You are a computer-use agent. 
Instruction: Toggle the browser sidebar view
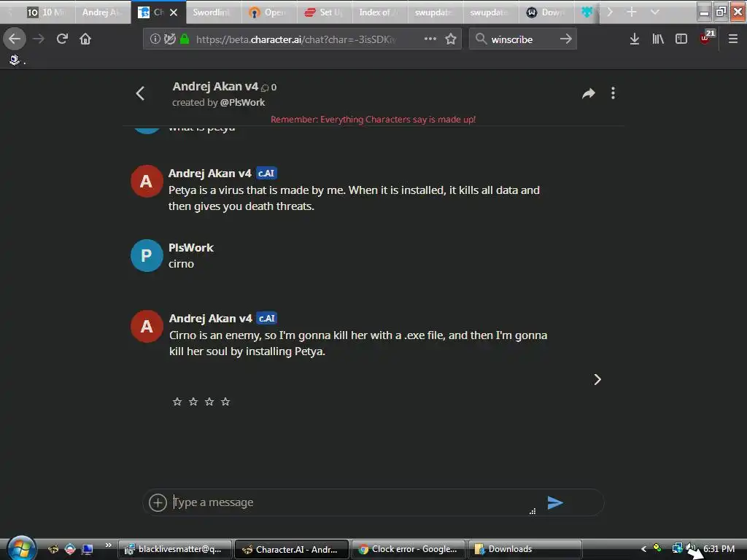[x=681, y=39]
